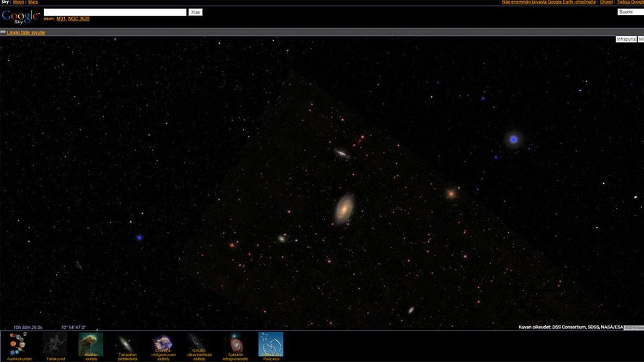Viewport: 644px width, 362px height.
Task: Click the Google Sky logo
Action: 21,16
